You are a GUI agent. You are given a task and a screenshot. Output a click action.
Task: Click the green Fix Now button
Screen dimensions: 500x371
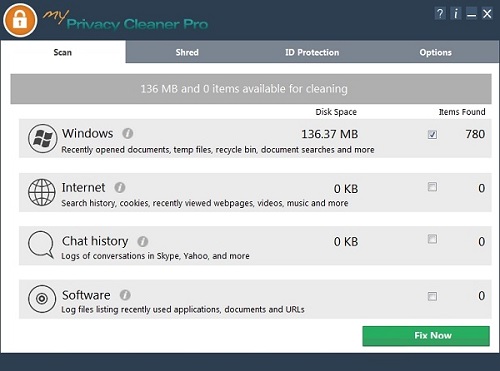pyautogui.click(x=426, y=336)
